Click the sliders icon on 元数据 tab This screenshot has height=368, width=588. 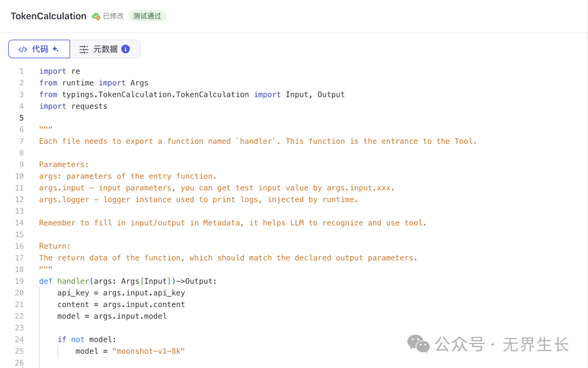pos(84,50)
